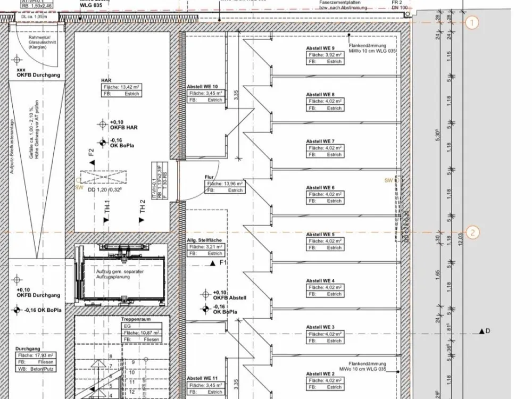Click the 'Fläche: 3,92 m²' area value
532x399 pixels.
tap(325, 55)
